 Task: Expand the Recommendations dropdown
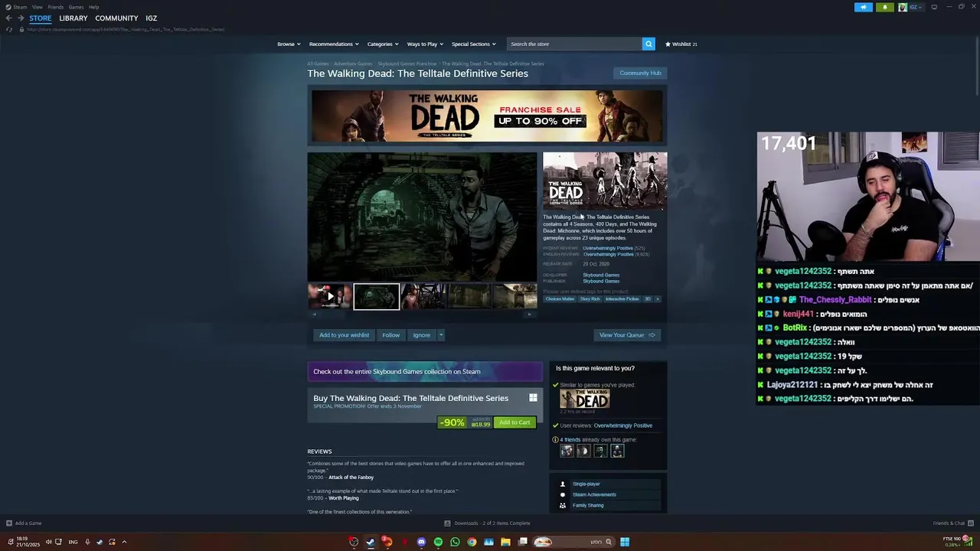point(335,44)
